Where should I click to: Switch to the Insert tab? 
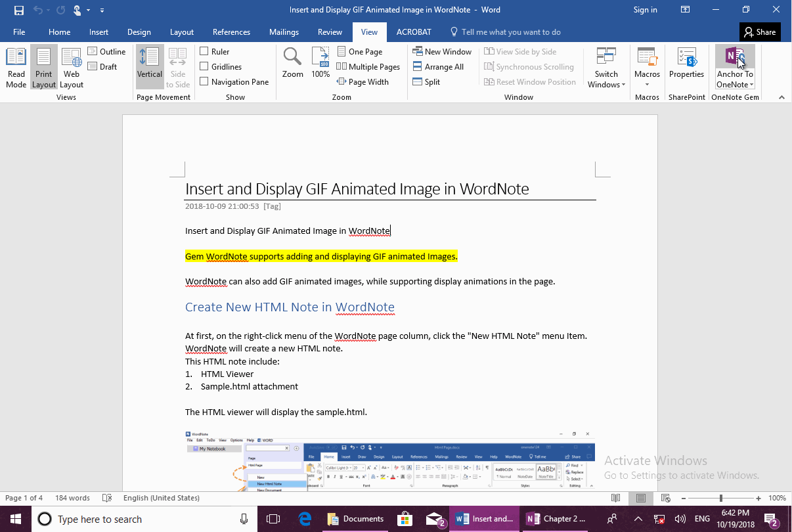coord(99,32)
